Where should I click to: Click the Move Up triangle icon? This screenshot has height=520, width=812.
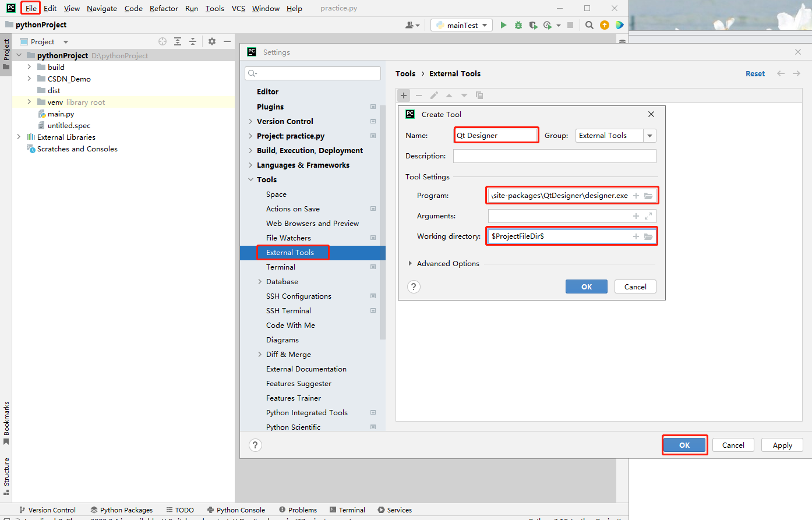tap(449, 95)
